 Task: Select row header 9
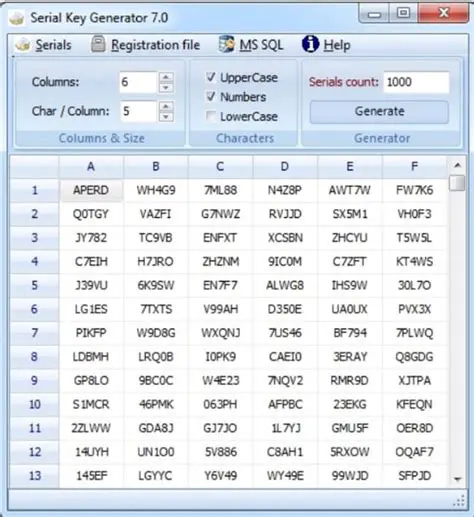[34, 381]
